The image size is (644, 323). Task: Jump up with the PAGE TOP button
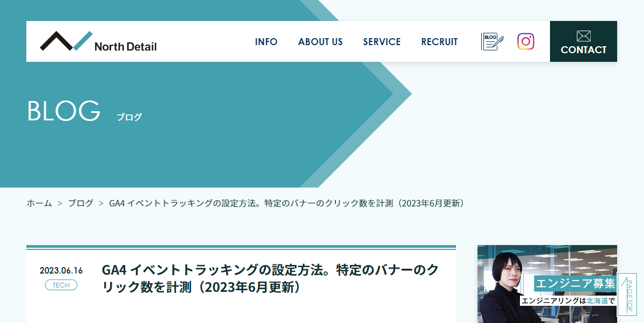[627, 294]
